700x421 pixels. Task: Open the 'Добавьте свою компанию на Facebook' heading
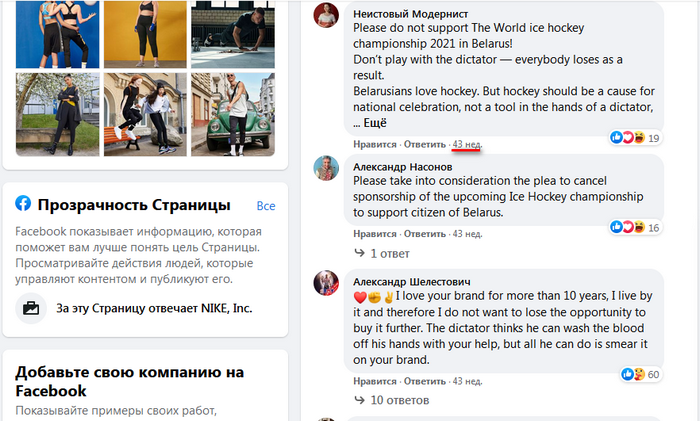130,381
